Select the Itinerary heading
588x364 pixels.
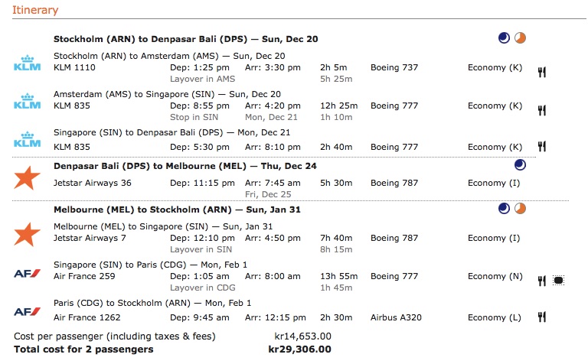pos(35,10)
